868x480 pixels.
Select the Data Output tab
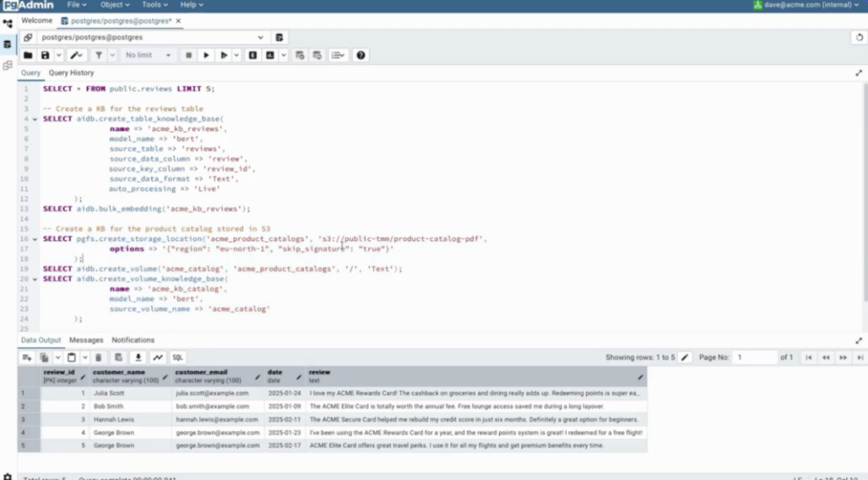point(40,340)
